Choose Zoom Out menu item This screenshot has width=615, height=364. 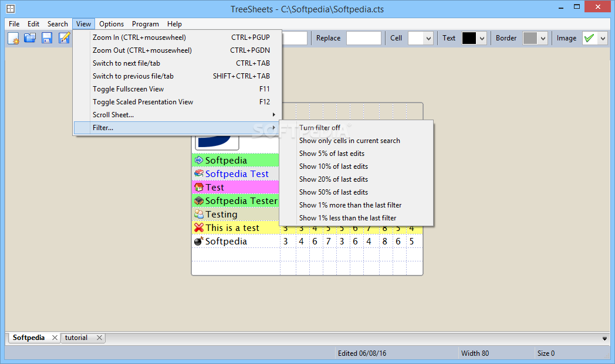click(x=178, y=50)
